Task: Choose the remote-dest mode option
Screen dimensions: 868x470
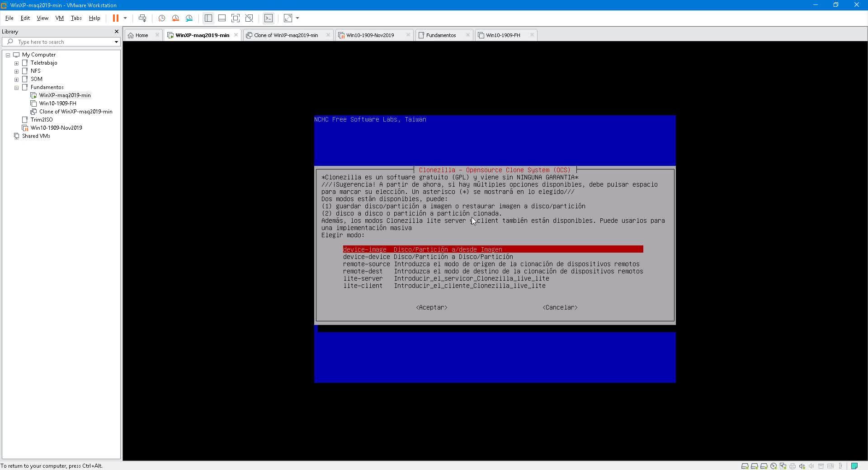Action: coord(493,271)
